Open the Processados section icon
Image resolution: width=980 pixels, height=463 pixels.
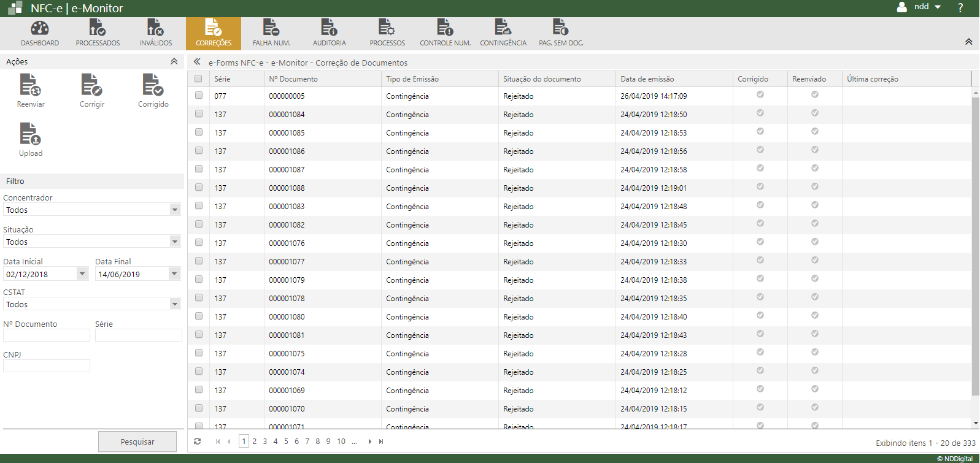pos(98,28)
